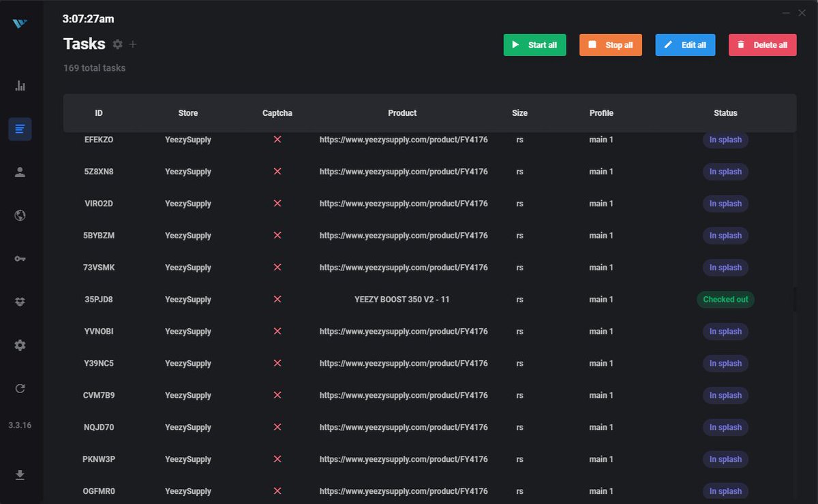Click the Delete all button

[x=762, y=45]
